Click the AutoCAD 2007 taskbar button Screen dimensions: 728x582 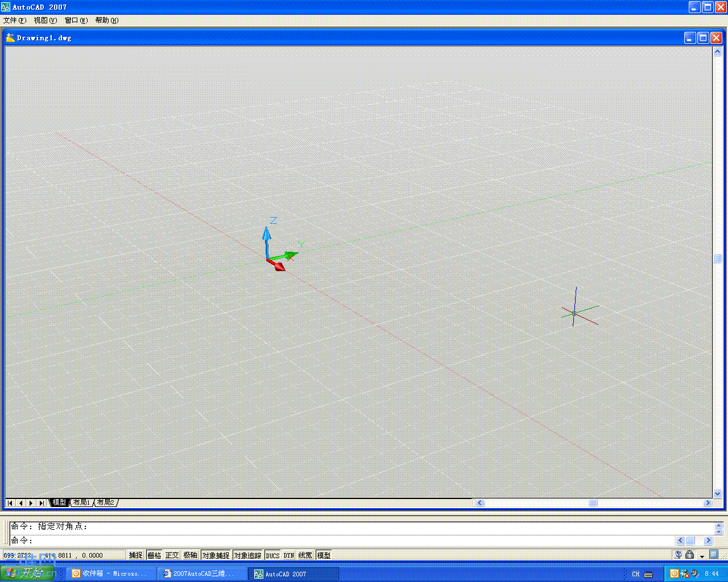click(294, 573)
